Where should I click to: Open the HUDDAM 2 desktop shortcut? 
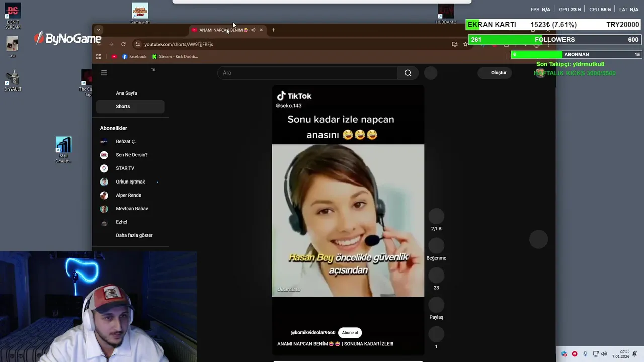[446, 14]
